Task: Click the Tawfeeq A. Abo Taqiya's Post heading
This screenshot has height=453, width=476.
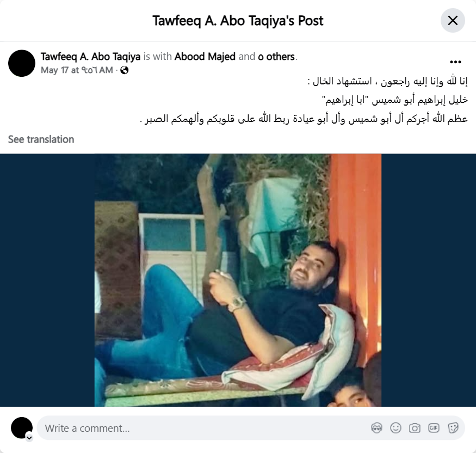Action: (x=238, y=21)
